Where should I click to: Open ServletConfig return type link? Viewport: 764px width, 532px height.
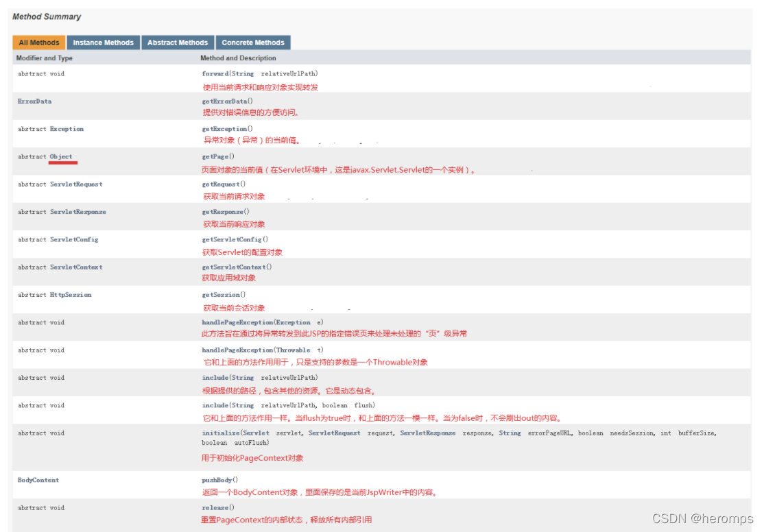[x=74, y=240]
